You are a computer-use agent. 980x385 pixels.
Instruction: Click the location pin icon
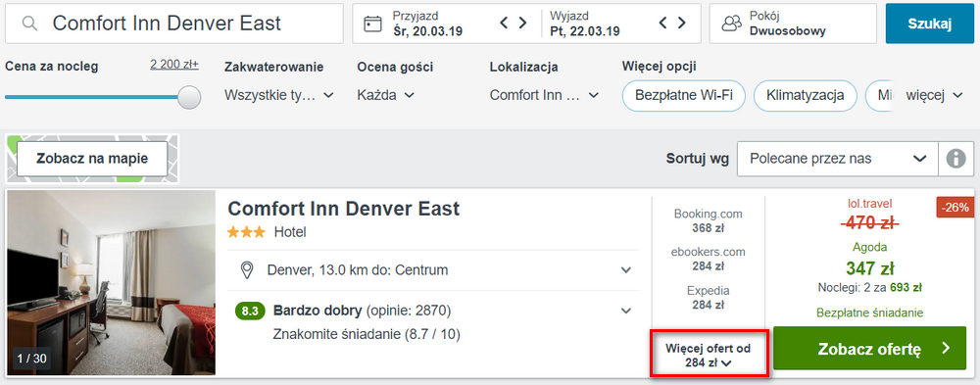247,270
